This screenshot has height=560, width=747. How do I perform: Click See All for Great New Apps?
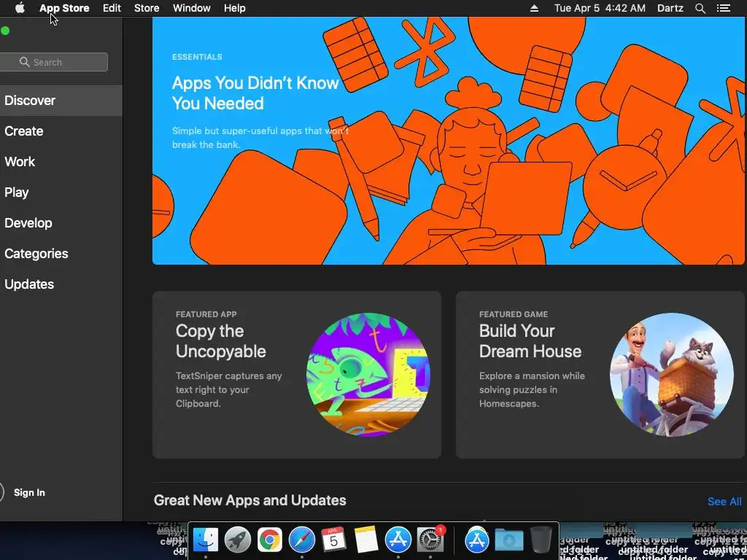click(724, 502)
